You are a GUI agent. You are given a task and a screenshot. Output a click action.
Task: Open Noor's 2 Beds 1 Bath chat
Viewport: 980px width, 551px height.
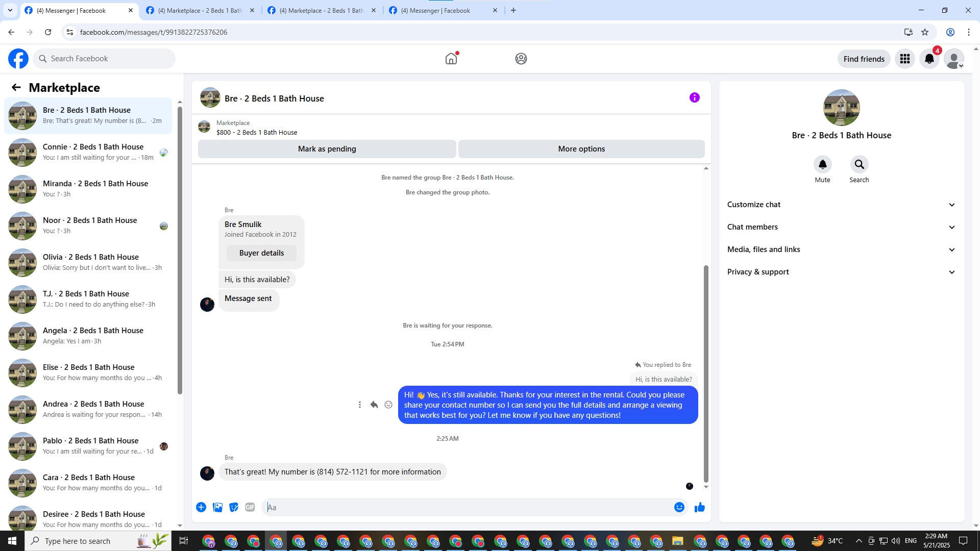(x=88, y=226)
